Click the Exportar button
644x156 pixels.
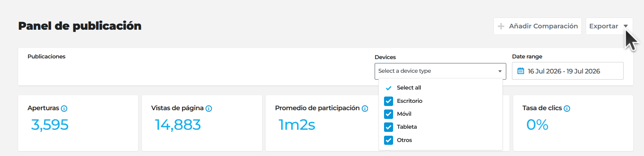[609, 26]
